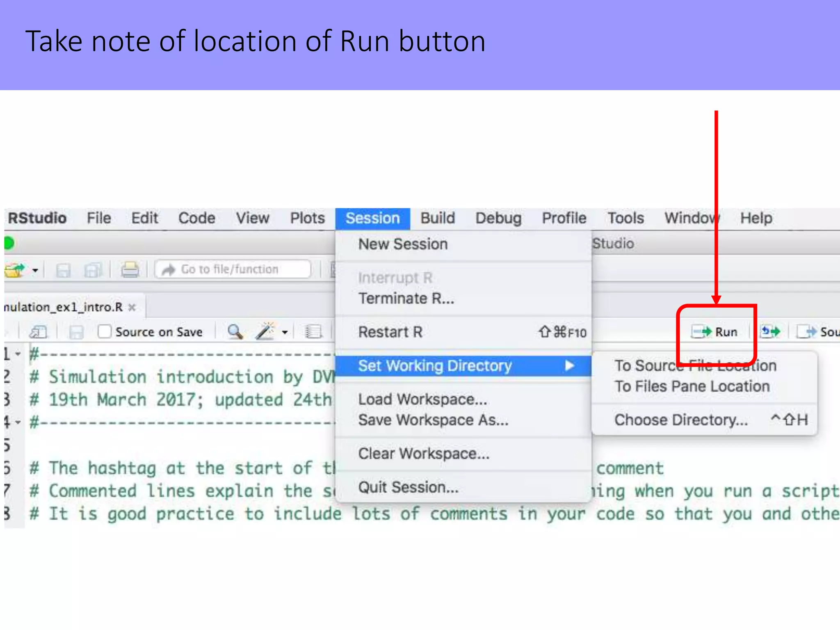Open the Debug menu

click(x=498, y=218)
